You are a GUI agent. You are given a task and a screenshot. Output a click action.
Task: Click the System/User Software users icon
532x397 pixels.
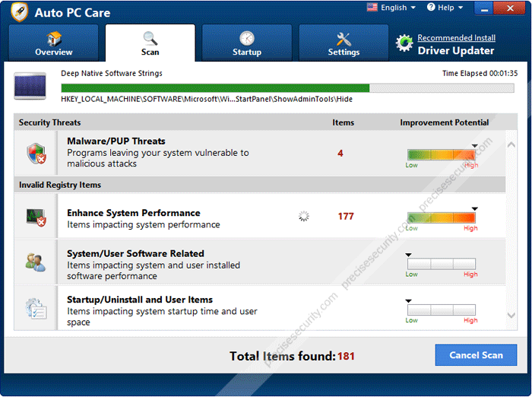36,262
